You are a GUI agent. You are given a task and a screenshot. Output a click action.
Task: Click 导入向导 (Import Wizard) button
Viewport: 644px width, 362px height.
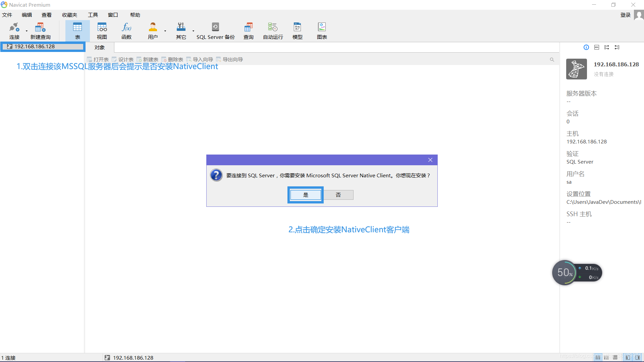point(200,60)
